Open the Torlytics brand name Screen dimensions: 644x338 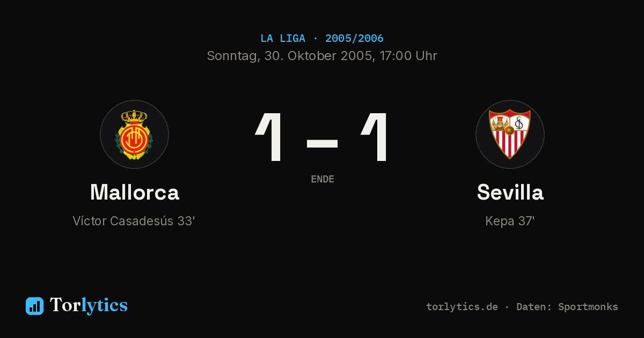point(89,305)
